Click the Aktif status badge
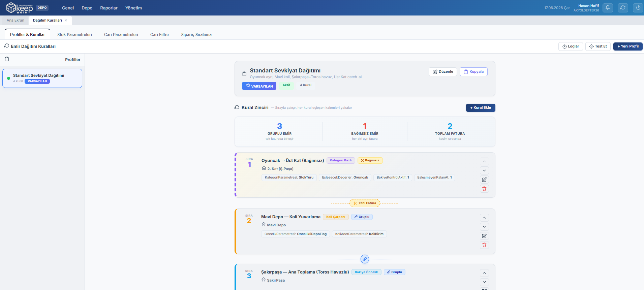Viewport: 644px width, 290px height. (286, 85)
